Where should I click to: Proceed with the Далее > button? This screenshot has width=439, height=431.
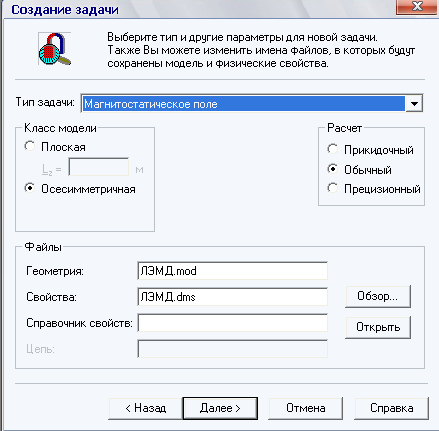pos(220,408)
